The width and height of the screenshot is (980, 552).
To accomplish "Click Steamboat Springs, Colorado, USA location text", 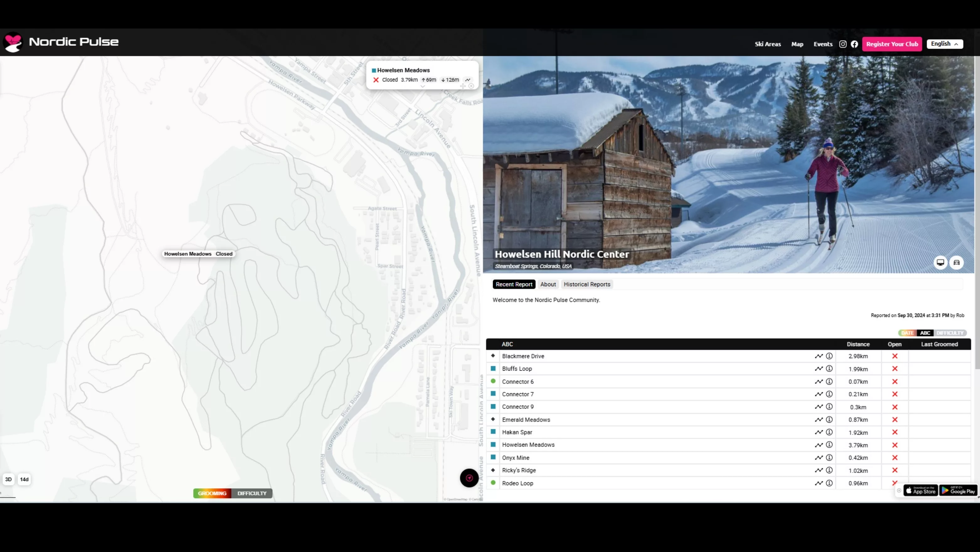I will click(x=533, y=266).
